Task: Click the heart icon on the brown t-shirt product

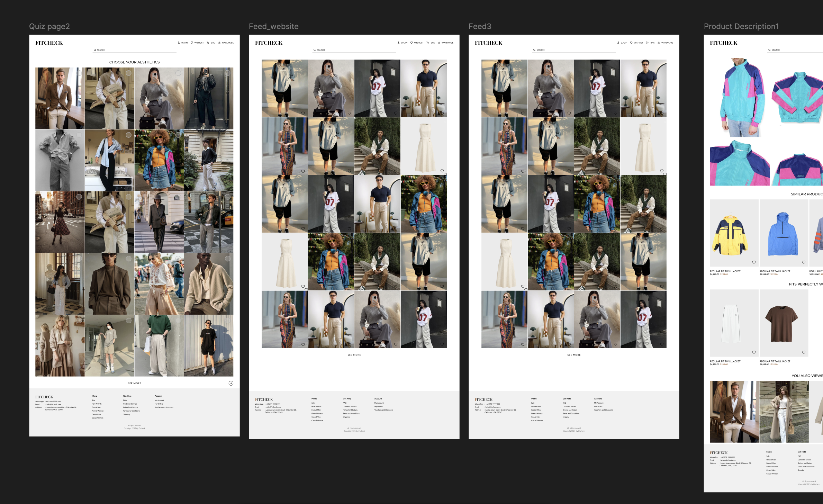Action: (x=804, y=352)
